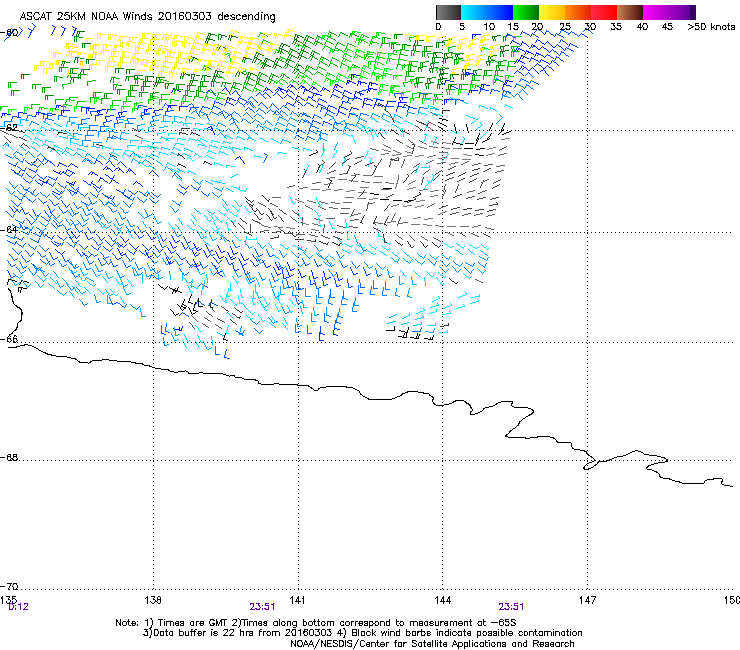Screen dimensions: 740x650
Task: Click the legend value '35'
Action: (616, 27)
